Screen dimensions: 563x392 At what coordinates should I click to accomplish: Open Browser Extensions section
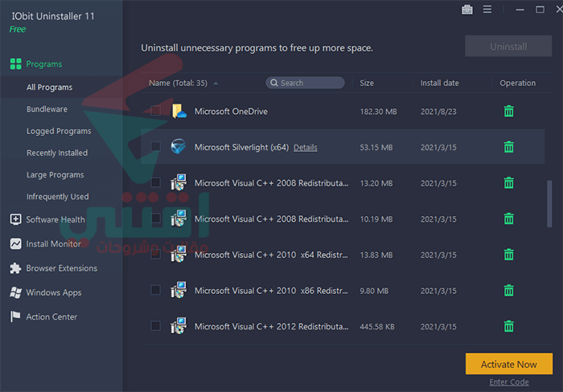[x=62, y=268]
